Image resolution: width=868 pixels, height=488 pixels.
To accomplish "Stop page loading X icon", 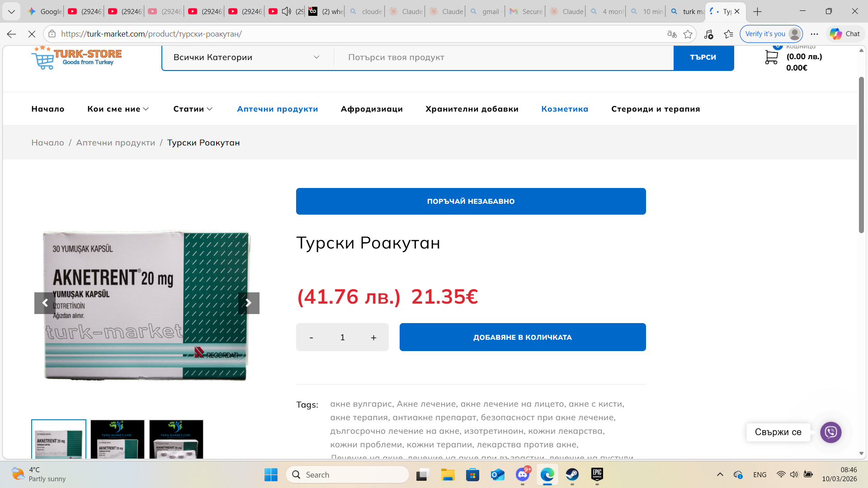I will pyautogui.click(x=32, y=34).
